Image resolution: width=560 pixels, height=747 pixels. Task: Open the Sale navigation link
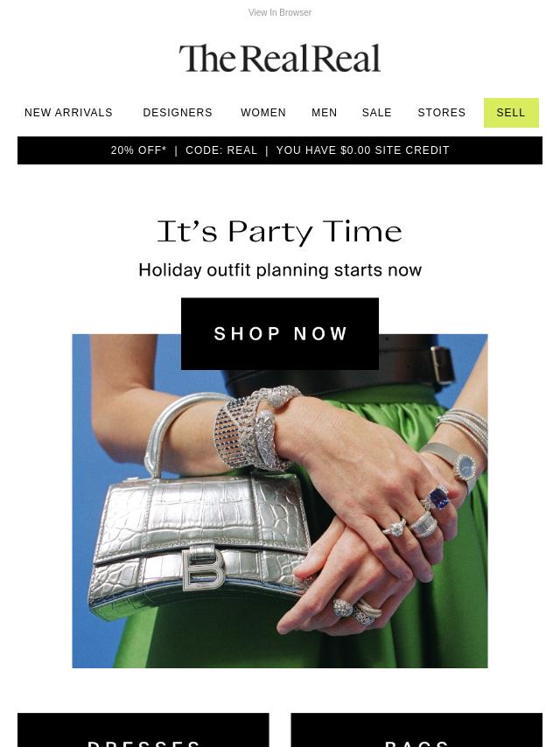point(376,113)
